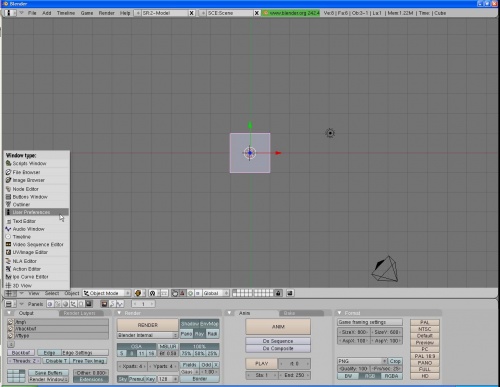Open the 3D viewport Object menu

pos(72,293)
